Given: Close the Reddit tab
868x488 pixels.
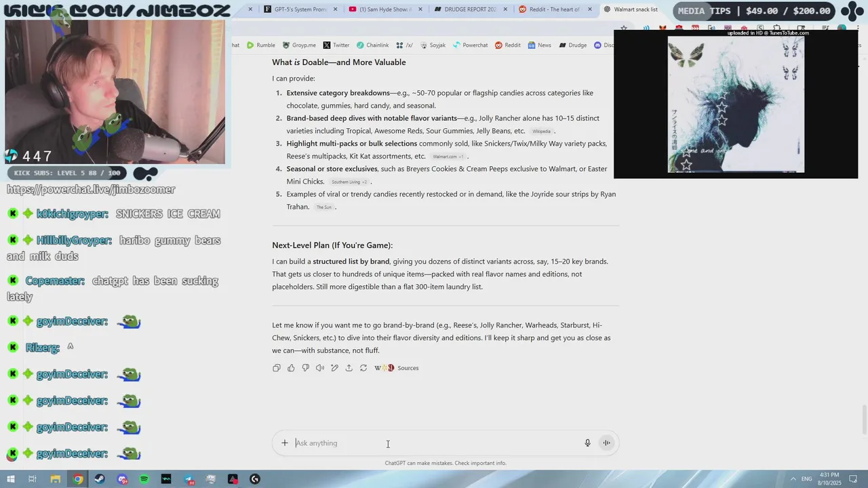Looking at the screenshot, I should point(590,9).
